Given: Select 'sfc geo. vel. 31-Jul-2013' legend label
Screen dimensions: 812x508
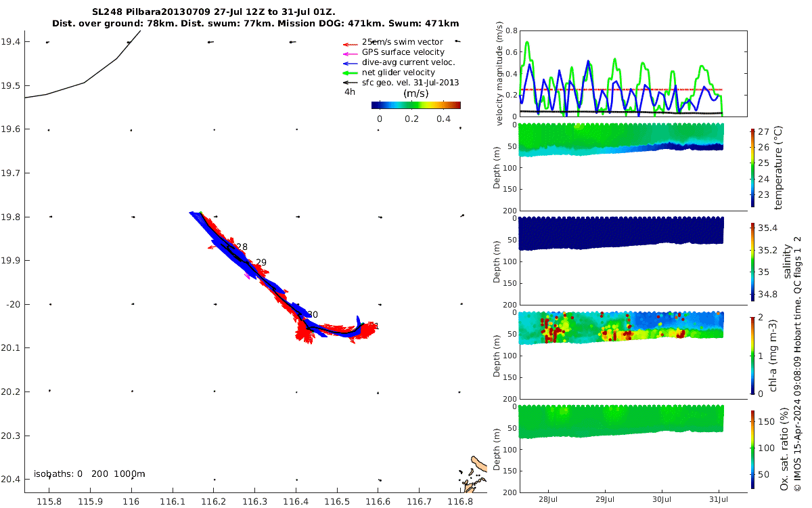Looking at the screenshot, I should tap(411, 83).
